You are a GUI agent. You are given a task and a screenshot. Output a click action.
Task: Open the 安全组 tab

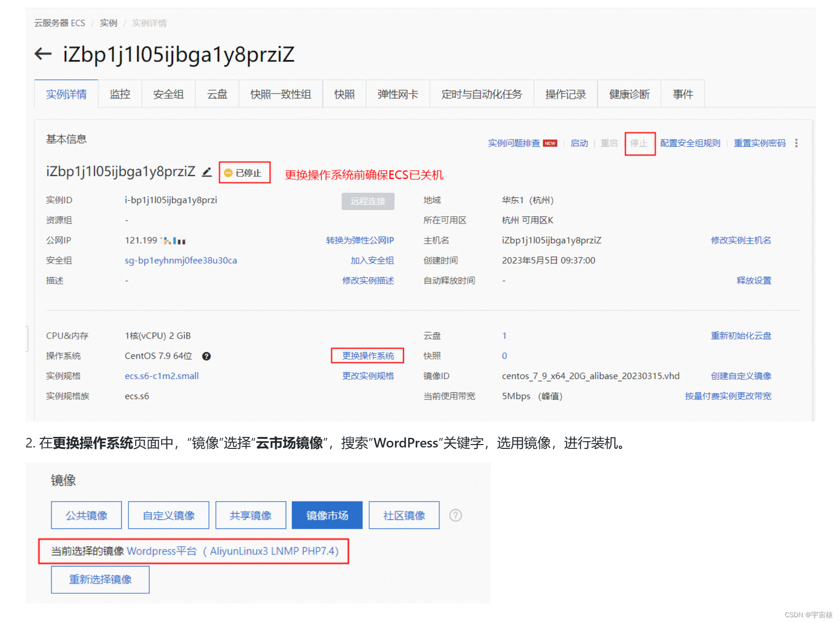pos(168,94)
